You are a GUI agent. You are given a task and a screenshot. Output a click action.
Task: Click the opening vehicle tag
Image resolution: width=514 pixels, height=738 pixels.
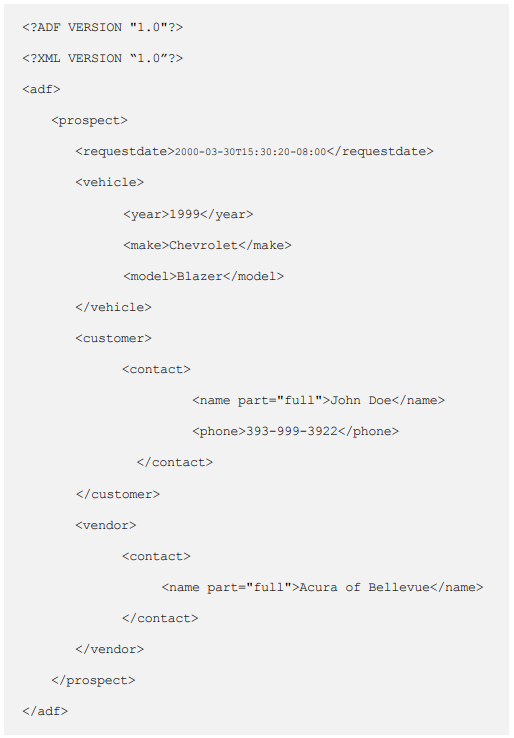(110, 182)
